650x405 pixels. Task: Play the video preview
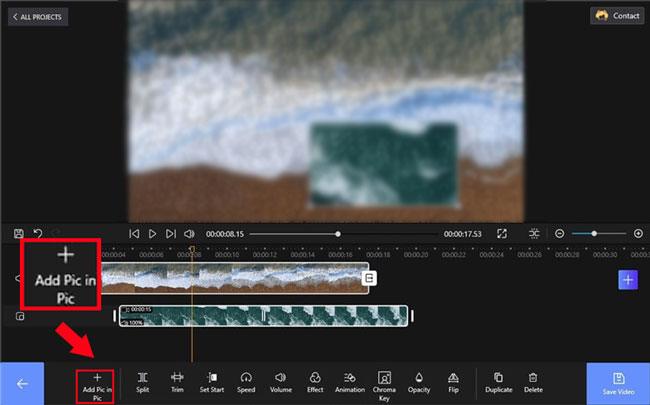pyautogui.click(x=152, y=234)
